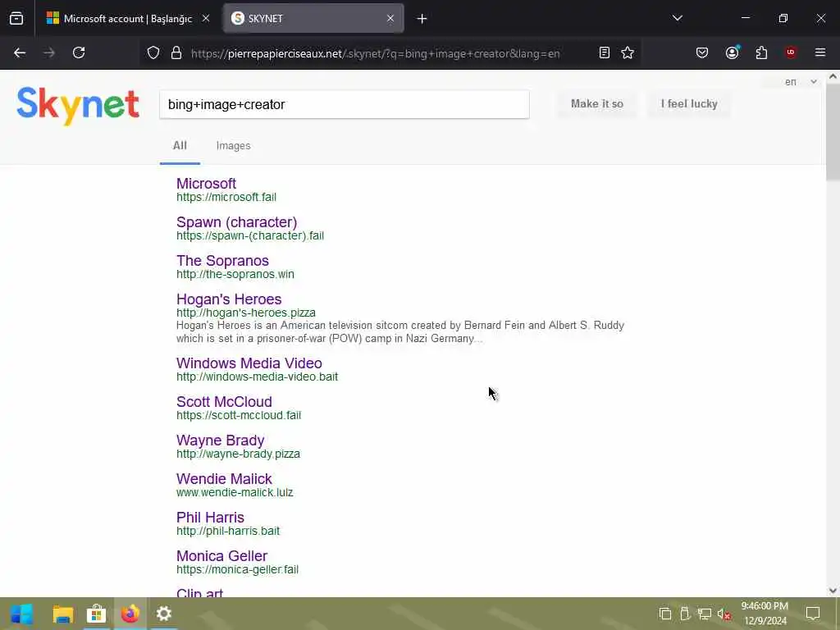840x630 pixels.
Task: Click the scrollbar down arrow
Action: 833,591
